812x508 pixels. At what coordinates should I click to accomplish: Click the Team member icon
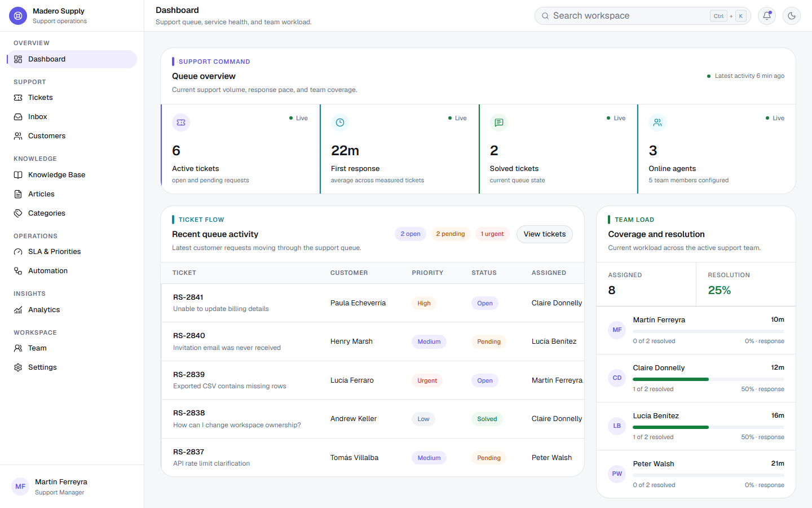(x=18, y=348)
